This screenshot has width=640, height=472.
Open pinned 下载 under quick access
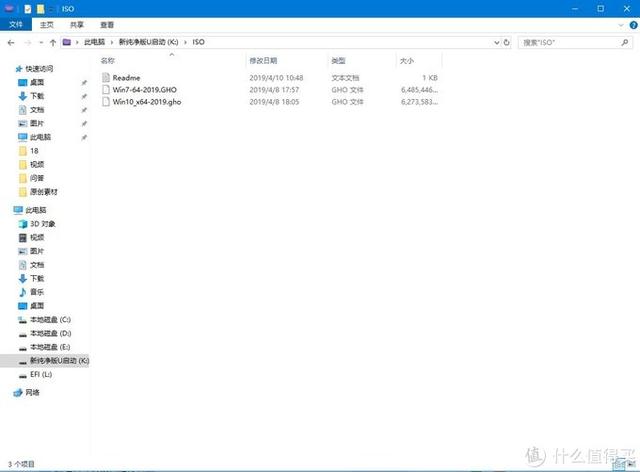point(37,96)
